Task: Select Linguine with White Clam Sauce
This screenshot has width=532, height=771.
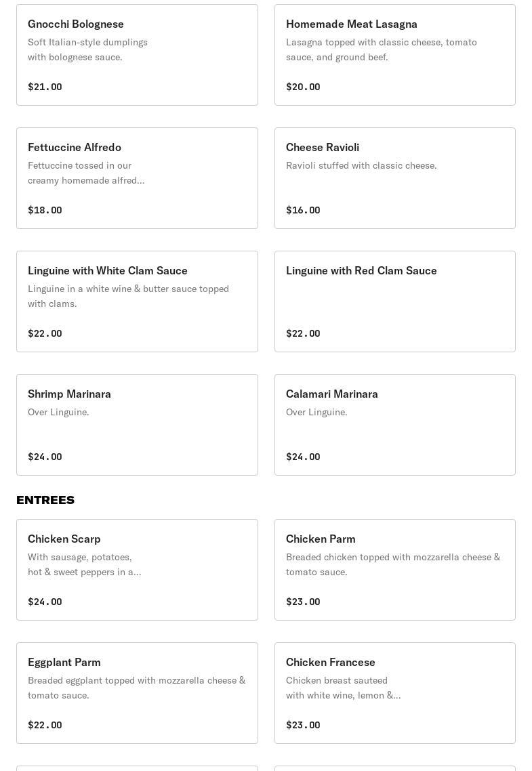Action: (x=137, y=301)
